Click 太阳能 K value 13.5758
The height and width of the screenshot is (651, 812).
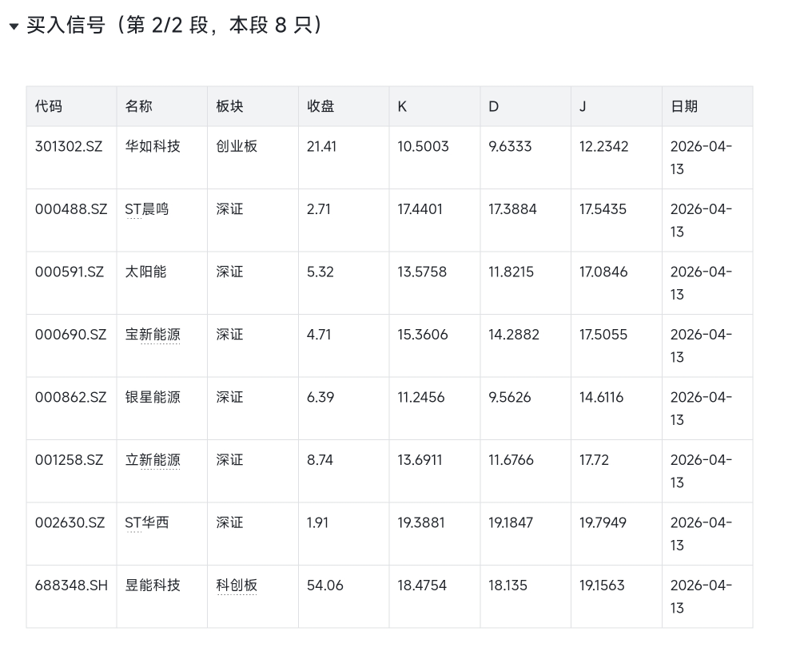(423, 272)
